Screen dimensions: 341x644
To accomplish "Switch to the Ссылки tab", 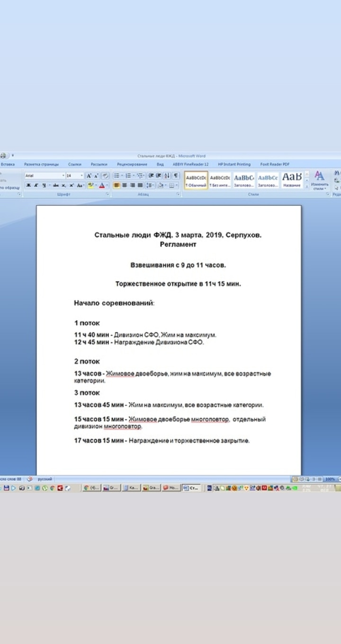I will (74, 164).
